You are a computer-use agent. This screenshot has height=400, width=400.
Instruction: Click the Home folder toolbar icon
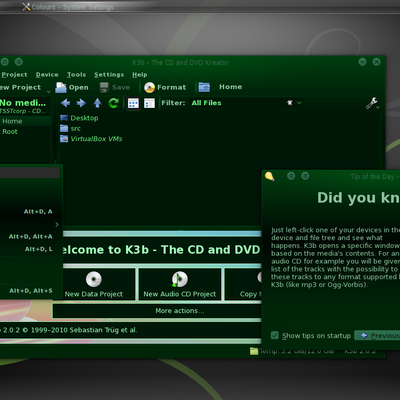click(204, 87)
